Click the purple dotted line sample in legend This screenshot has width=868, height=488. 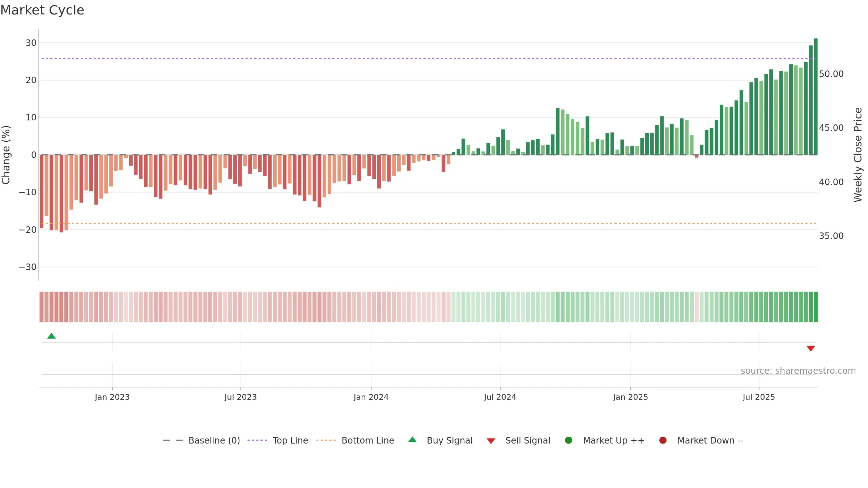pyautogui.click(x=257, y=440)
